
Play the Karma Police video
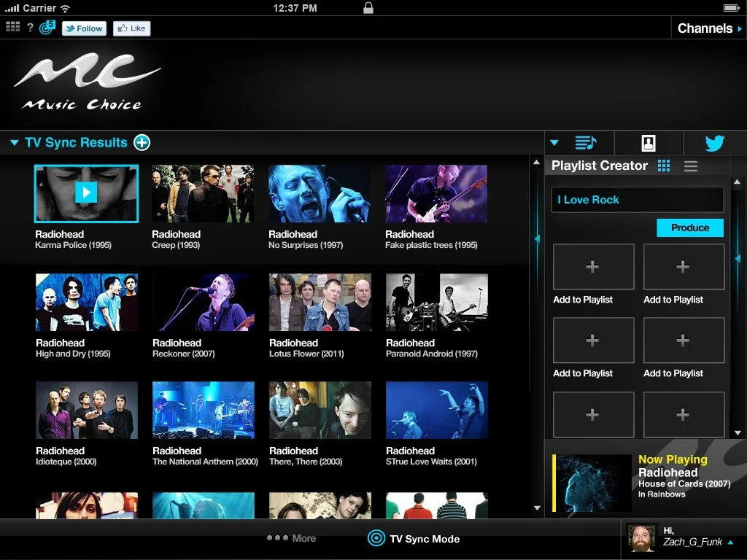pos(86,192)
